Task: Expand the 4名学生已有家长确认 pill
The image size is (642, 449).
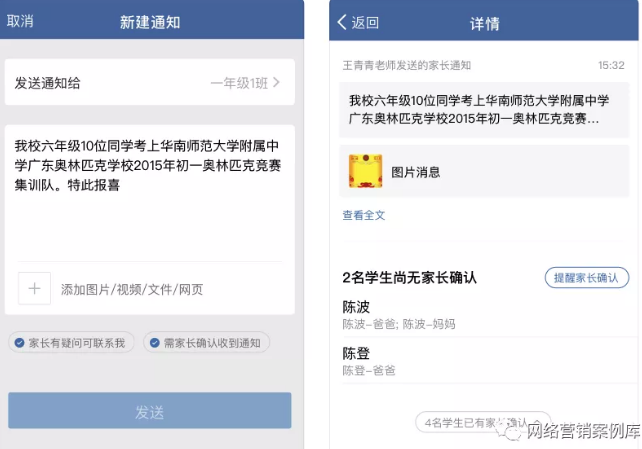Action: [483, 422]
